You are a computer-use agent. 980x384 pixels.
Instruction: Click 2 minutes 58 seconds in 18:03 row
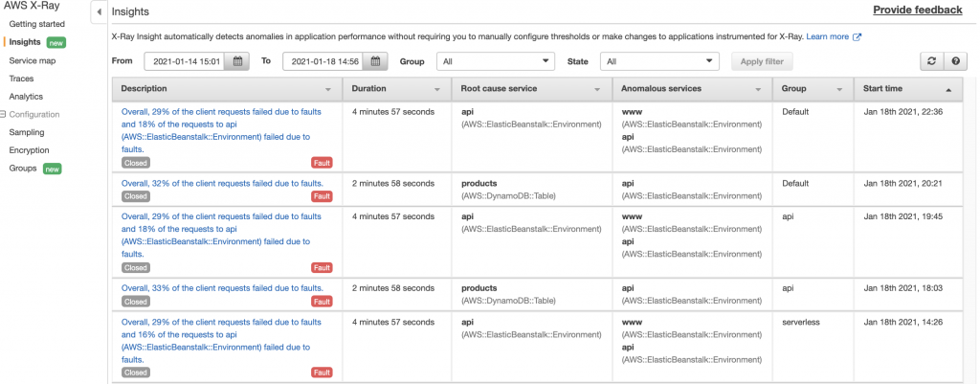[392, 288]
